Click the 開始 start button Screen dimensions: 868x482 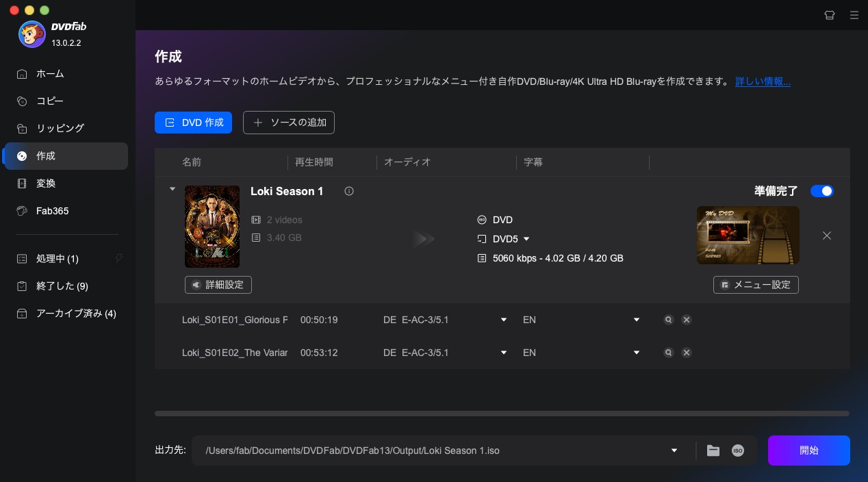[x=808, y=451]
